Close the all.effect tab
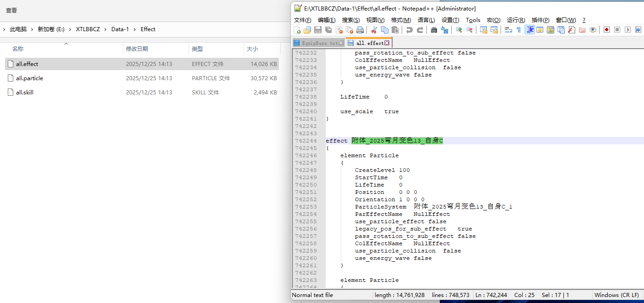The image size is (644, 303). point(387,43)
